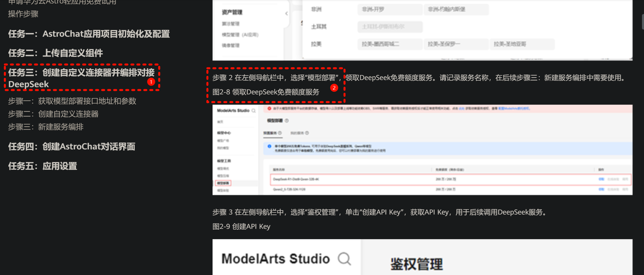Viewport: 644px width, 275px height.
Task: Jump to 任务二：上传自定义组件 section
Action: coord(55,53)
